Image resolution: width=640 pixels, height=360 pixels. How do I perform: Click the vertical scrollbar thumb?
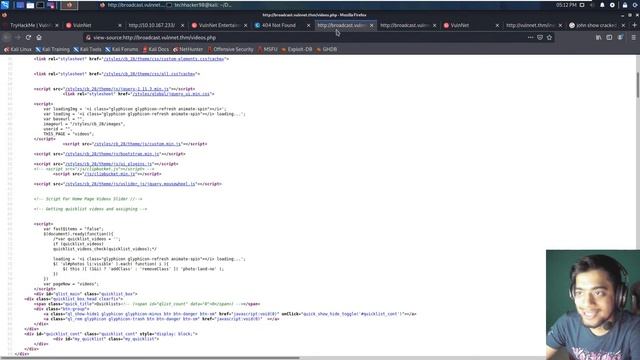tap(638, 84)
